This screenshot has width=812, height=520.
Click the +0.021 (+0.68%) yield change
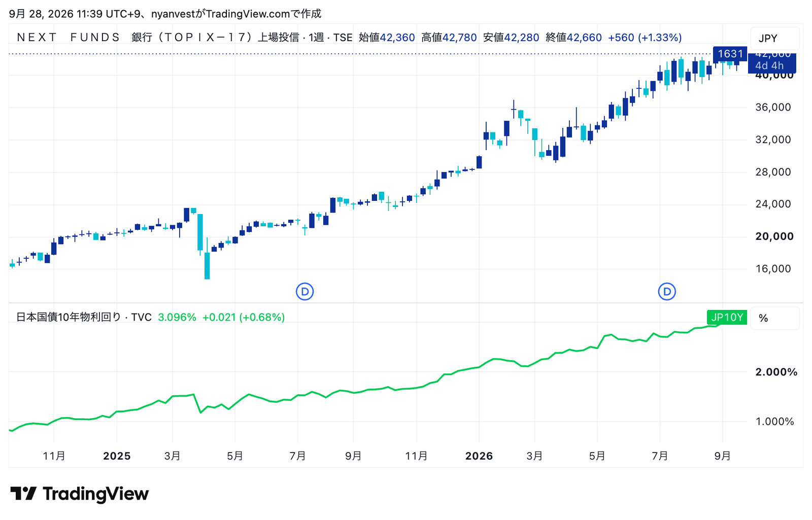coord(244,317)
